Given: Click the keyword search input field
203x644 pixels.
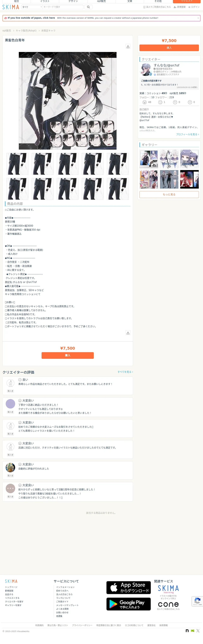Looking at the screenshot, I should [63, 7].
